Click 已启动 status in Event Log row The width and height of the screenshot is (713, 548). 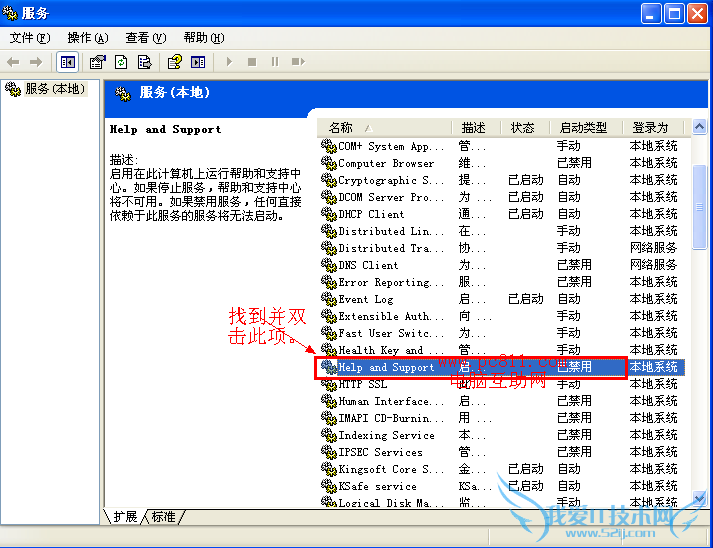[x=526, y=299]
